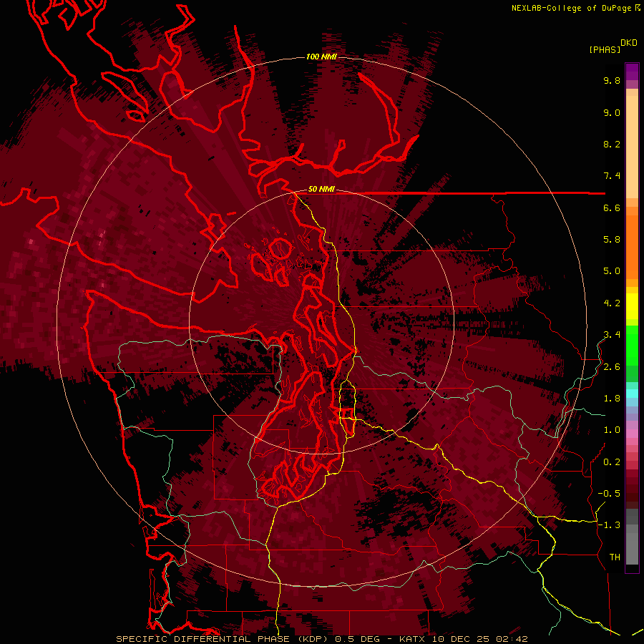Click the -1.3 legend value

tap(609, 525)
